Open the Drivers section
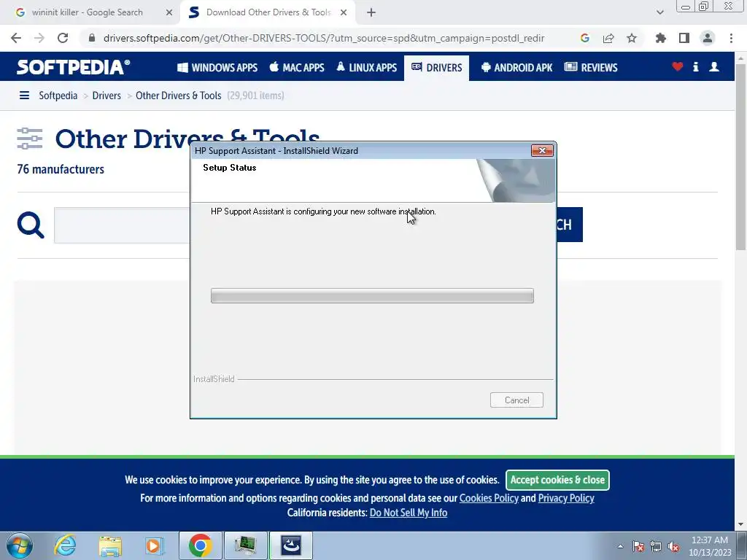 coord(436,68)
